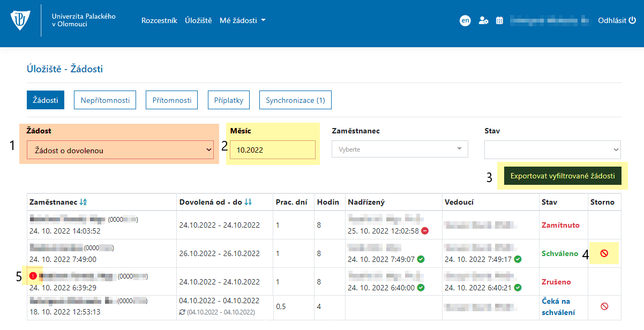Sort by Zaměstnanec column sort icon
The image size is (644, 330).
[x=83, y=202]
